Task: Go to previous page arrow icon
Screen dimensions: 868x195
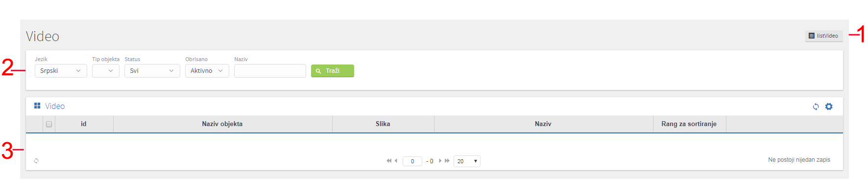Action: [396, 161]
